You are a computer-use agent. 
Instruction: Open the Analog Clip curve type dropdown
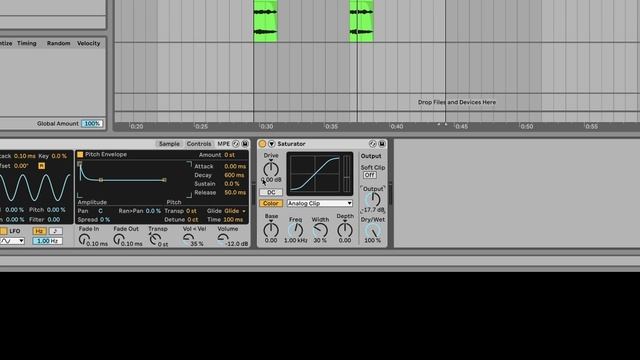coord(320,203)
